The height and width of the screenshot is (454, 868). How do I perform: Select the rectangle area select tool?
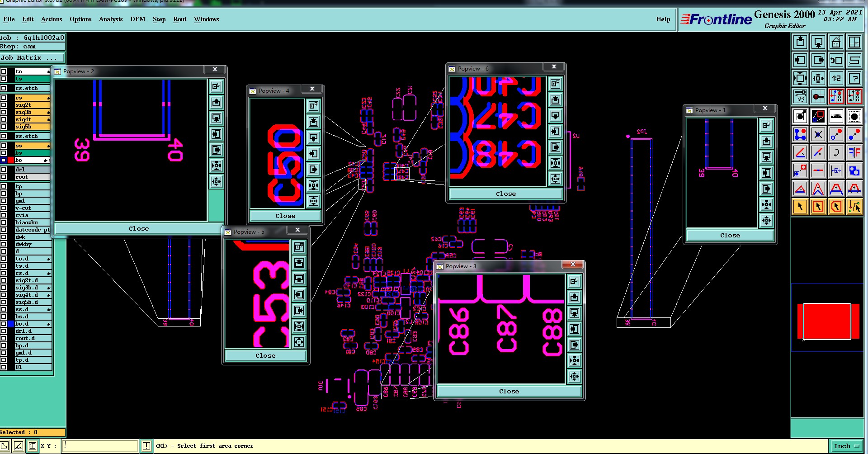click(818, 207)
